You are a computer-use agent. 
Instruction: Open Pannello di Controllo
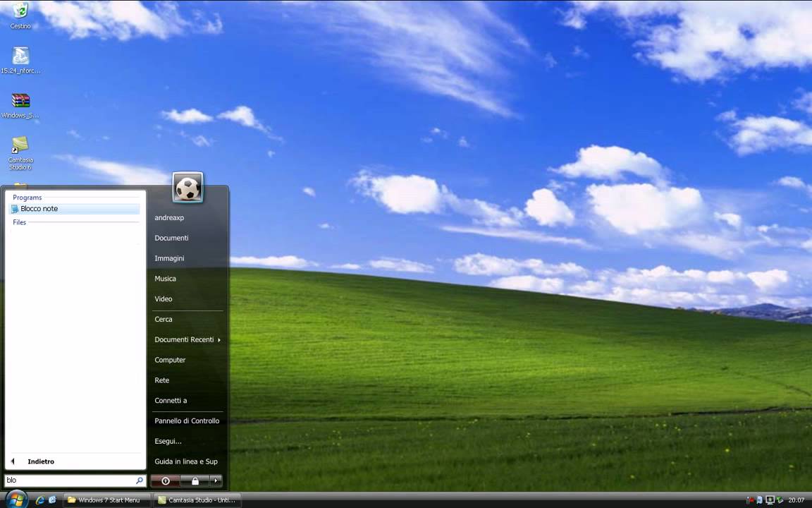(x=187, y=421)
